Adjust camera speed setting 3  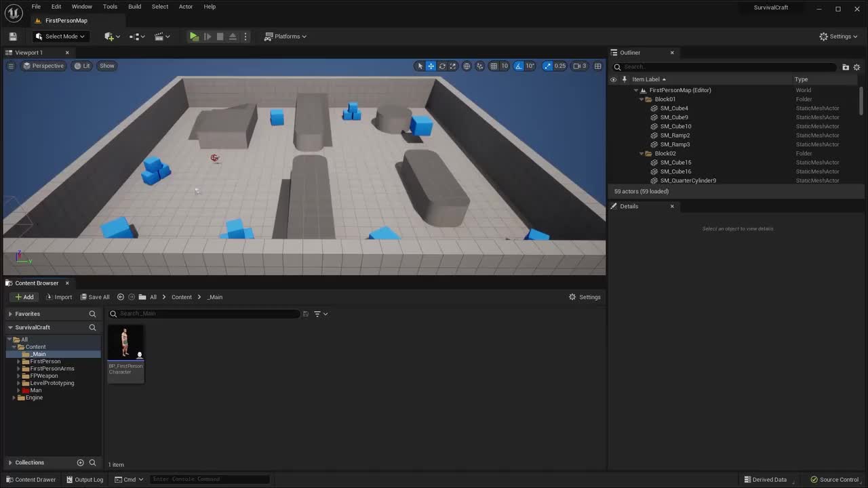pyautogui.click(x=580, y=66)
